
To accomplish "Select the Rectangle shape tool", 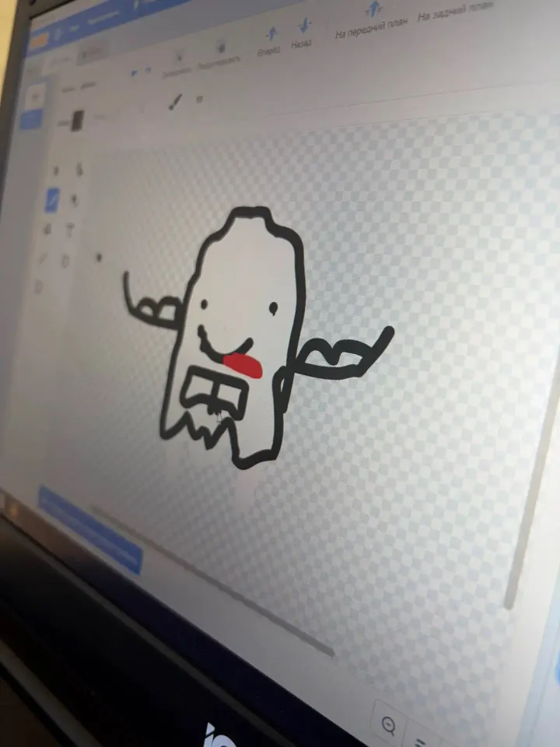I will pos(39,287).
